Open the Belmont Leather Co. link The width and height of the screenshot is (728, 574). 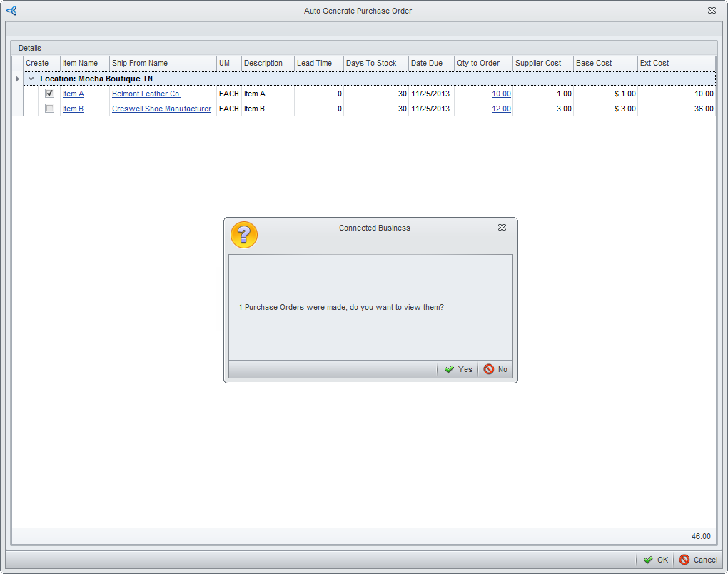tap(147, 94)
